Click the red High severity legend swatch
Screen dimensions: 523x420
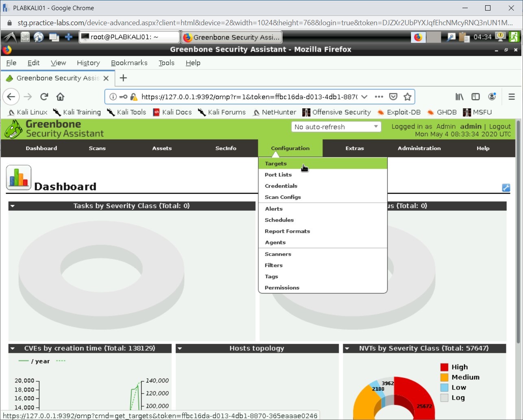coord(444,367)
